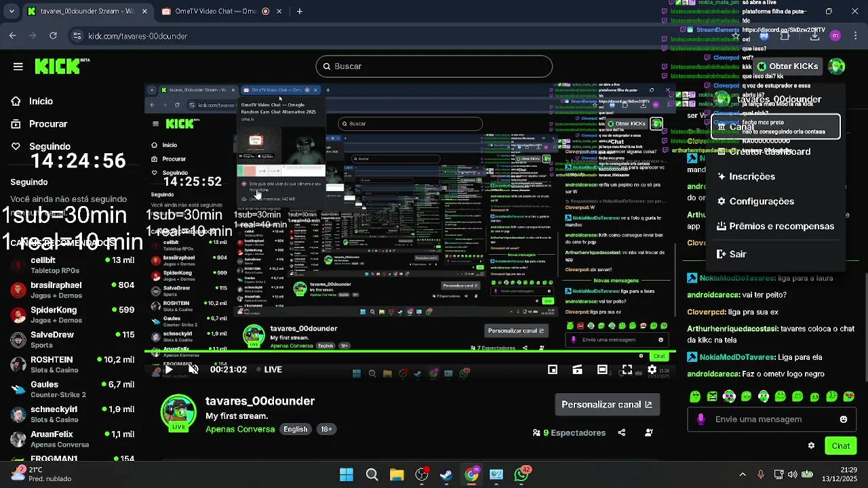Open Windows taskbar search
The width and height of the screenshot is (868, 488).
[x=372, y=474]
